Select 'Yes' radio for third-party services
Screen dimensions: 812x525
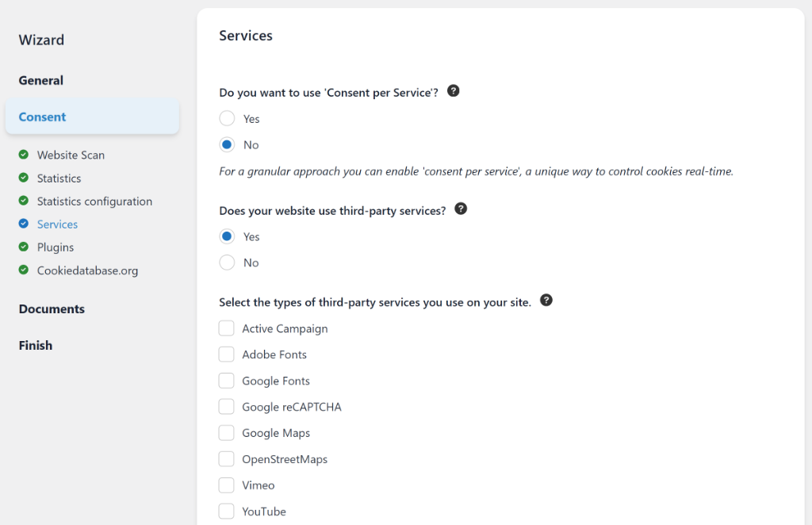click(x=226, y=236)
